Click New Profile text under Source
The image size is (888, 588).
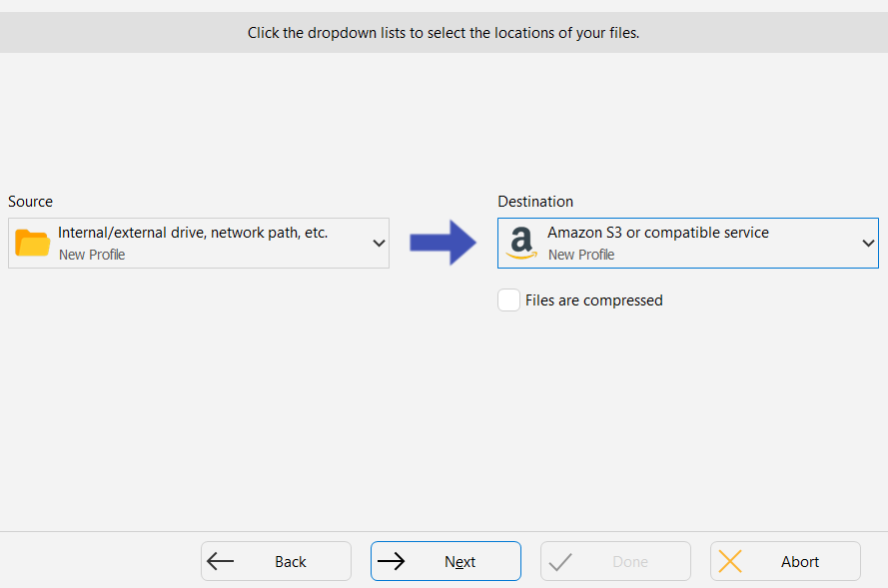(x=92, y=255)
